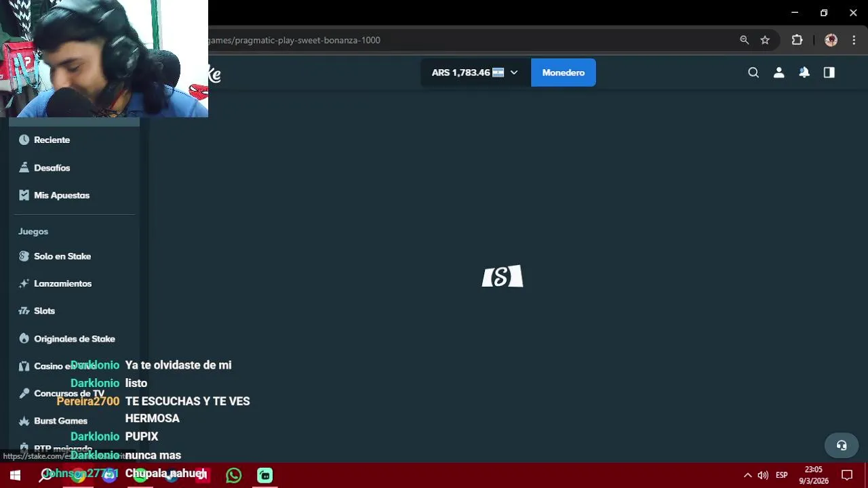
Task: Open the user profile icon
Action: [x=778, y=73]
